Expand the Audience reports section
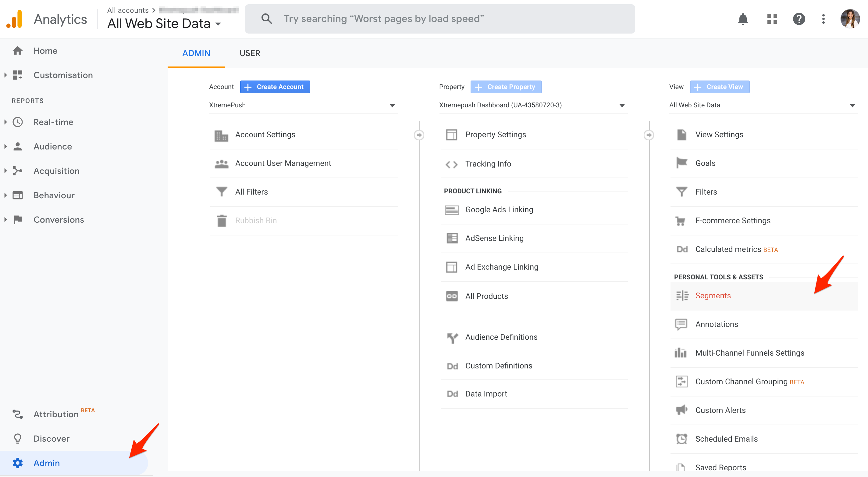The width and height of the screenshot is (868, 477). point(52,147)
